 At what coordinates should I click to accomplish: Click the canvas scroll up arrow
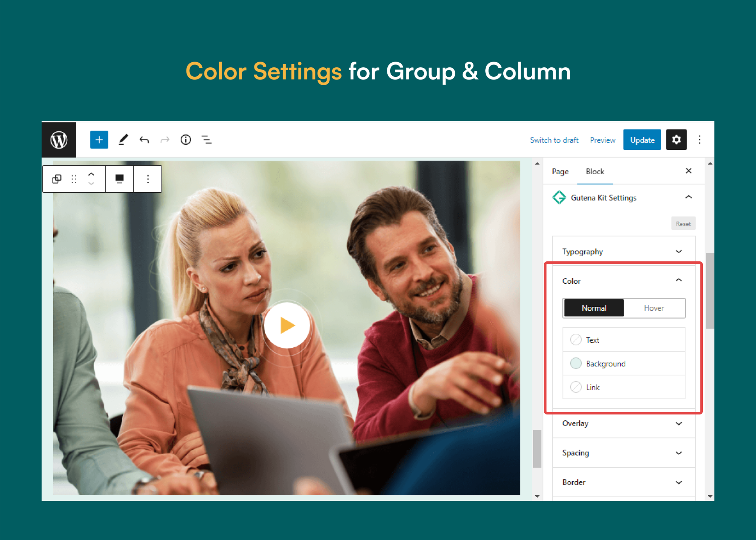[537, 163]
